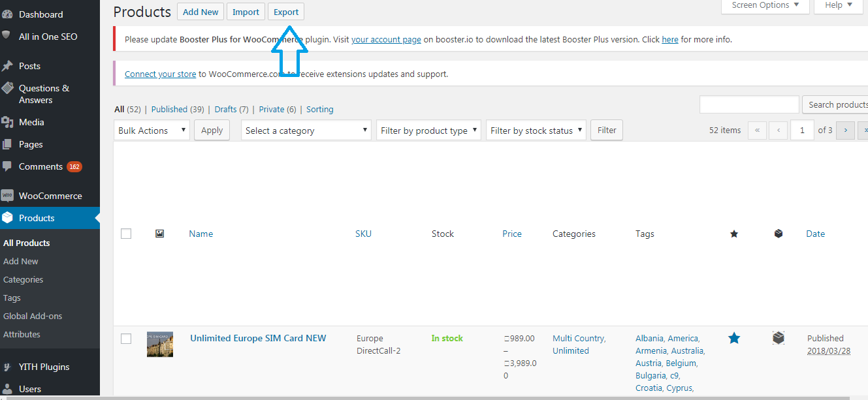868x400 pixels.
Task: Click the variable product icon in first row
Action: coord(779,338)
